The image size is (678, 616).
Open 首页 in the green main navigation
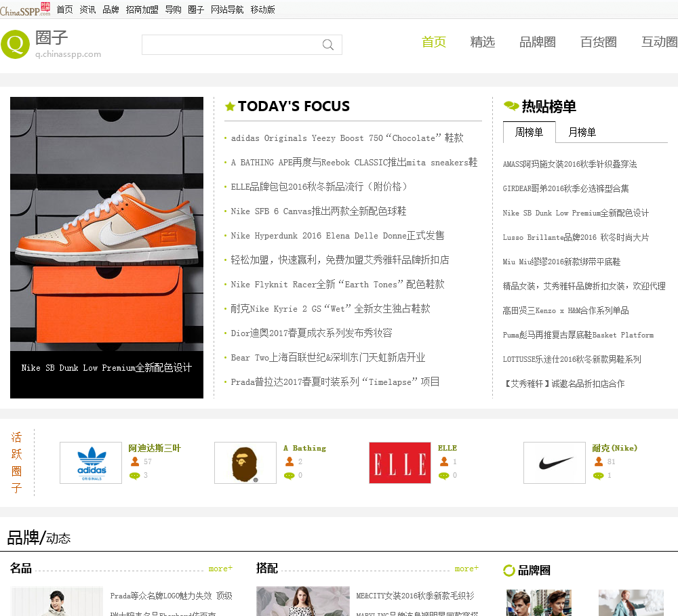pos(434,42)
